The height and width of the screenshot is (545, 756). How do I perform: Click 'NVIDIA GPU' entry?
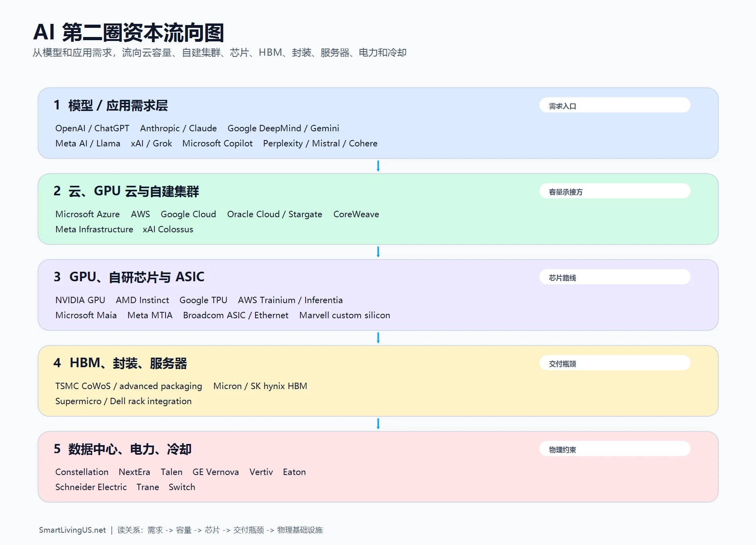(x=80, y=300)
